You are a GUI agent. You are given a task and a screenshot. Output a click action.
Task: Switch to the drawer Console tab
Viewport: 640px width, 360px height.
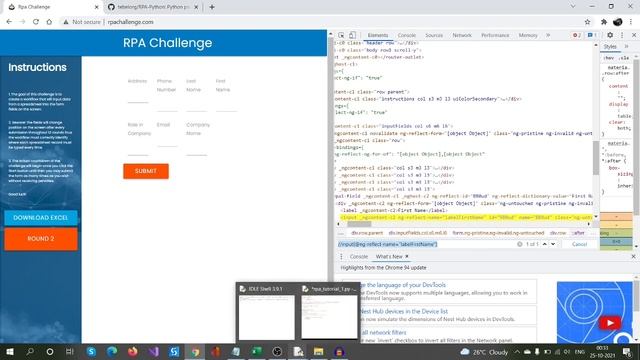(x=359, y=257)
